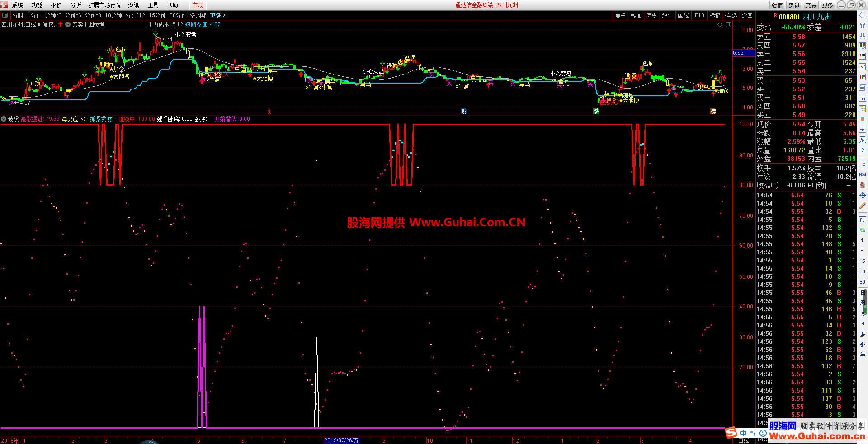Screen dimensions: 868x444
Task: Switch to 分时 intraday view
Action: tap(18, 15)
